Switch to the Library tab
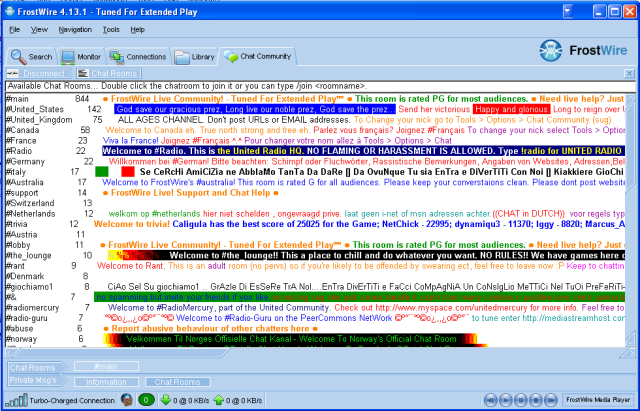The image size is (640, 411). [x=195, y=57]
